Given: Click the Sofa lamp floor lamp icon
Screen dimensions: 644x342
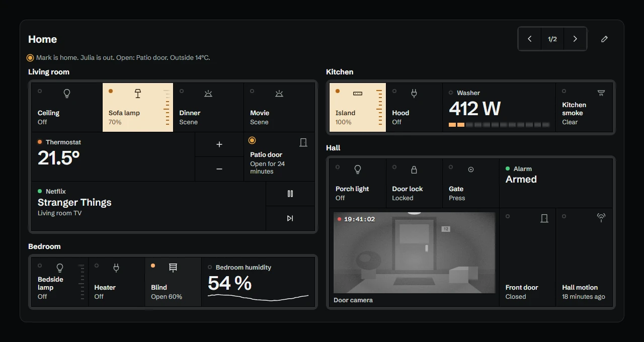Looking at the screenshot, I should [138, 94].
